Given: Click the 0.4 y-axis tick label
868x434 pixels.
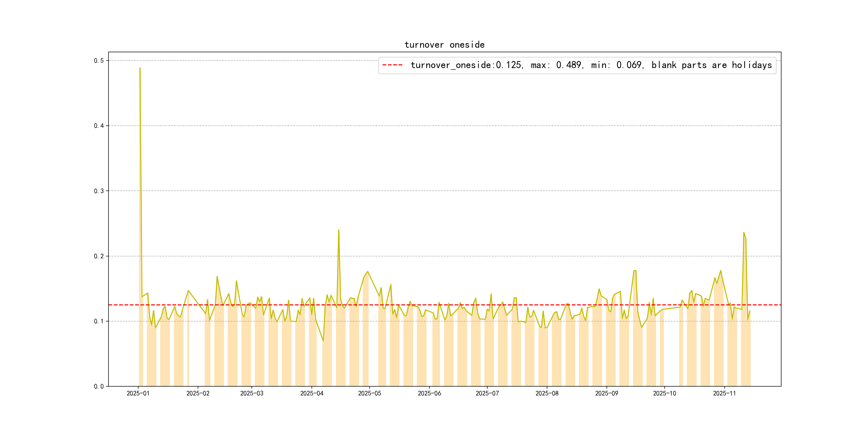Looking at the screenshot, I should coord(99,126).
